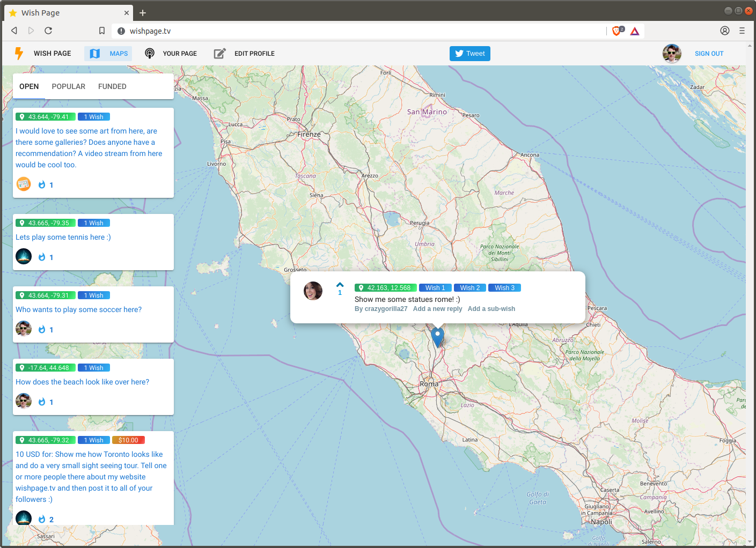Select the $10.00 funding badge
The image size is (756, 548).
[x=128, y=440]
